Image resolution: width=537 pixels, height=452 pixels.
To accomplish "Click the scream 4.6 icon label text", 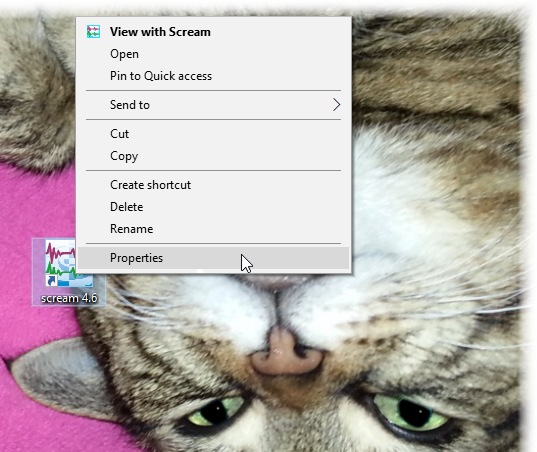I will [x=69, y=298].
